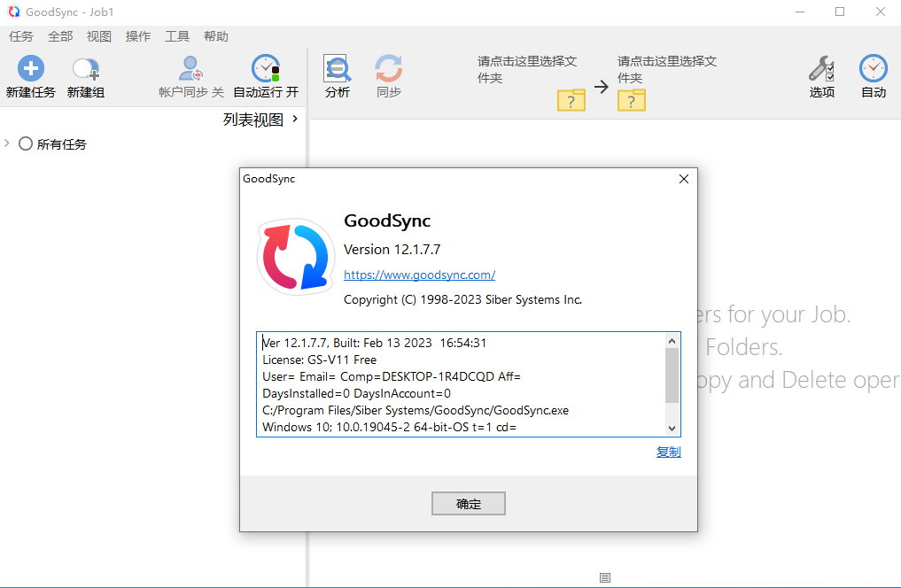Image resolution: width=901 pixels, height=588 pixels.
Task: Click the info box scroll-up arrow
Action: click(x=672, y=341)
